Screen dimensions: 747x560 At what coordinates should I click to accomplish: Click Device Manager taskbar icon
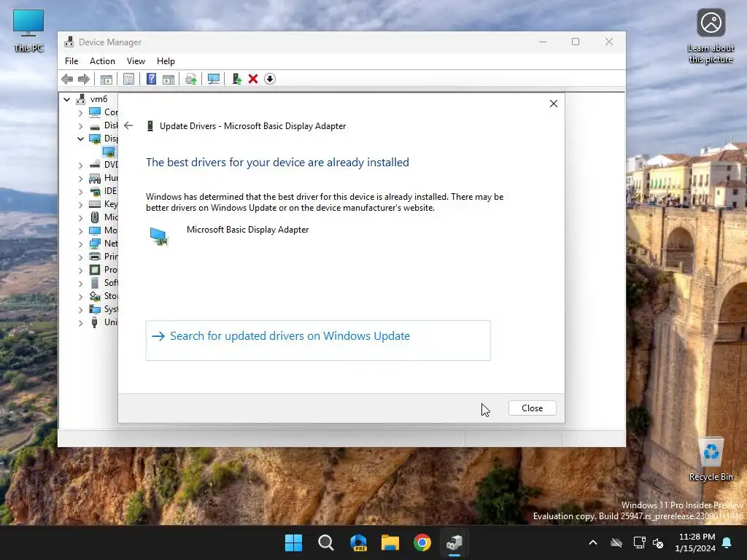click(x=454, y=542)
